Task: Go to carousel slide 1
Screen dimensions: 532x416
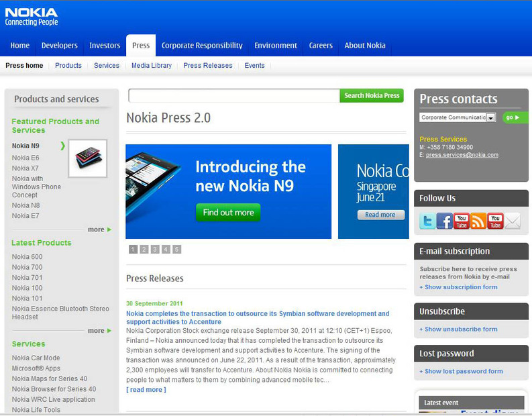Action: tap(133, 250)
